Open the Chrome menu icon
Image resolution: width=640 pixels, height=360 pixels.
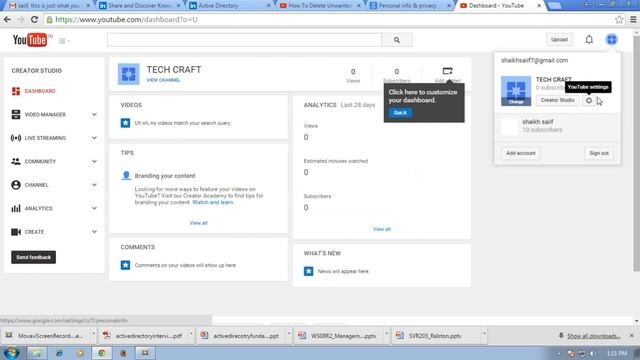click(633, 19)
